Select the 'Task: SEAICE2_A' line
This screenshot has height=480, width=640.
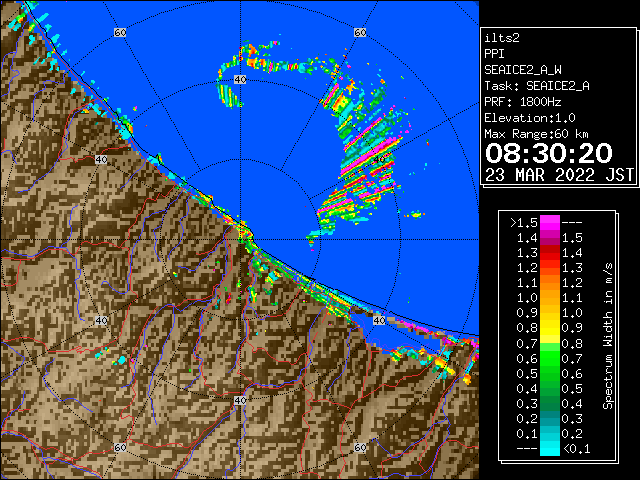tap(537, 86)
